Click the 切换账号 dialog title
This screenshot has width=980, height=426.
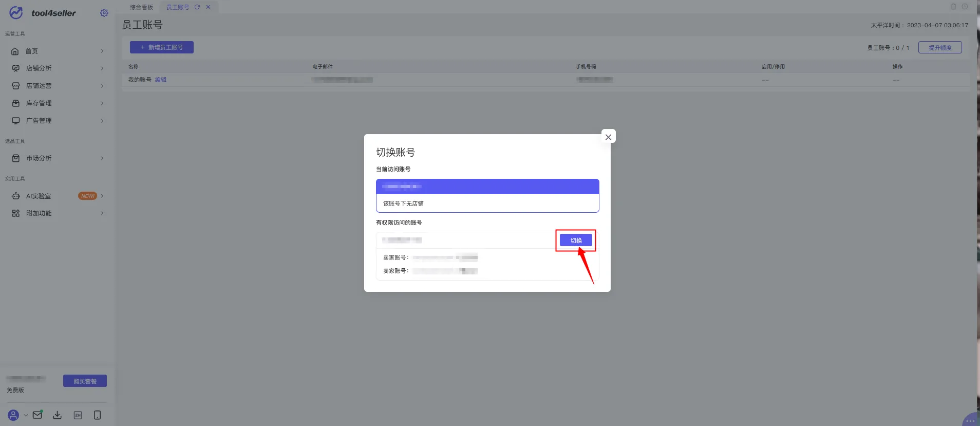point(395,152)
